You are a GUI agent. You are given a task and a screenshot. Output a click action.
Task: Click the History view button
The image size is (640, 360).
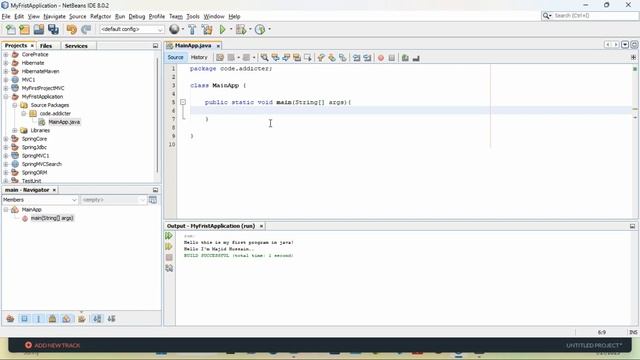[199, 58]
